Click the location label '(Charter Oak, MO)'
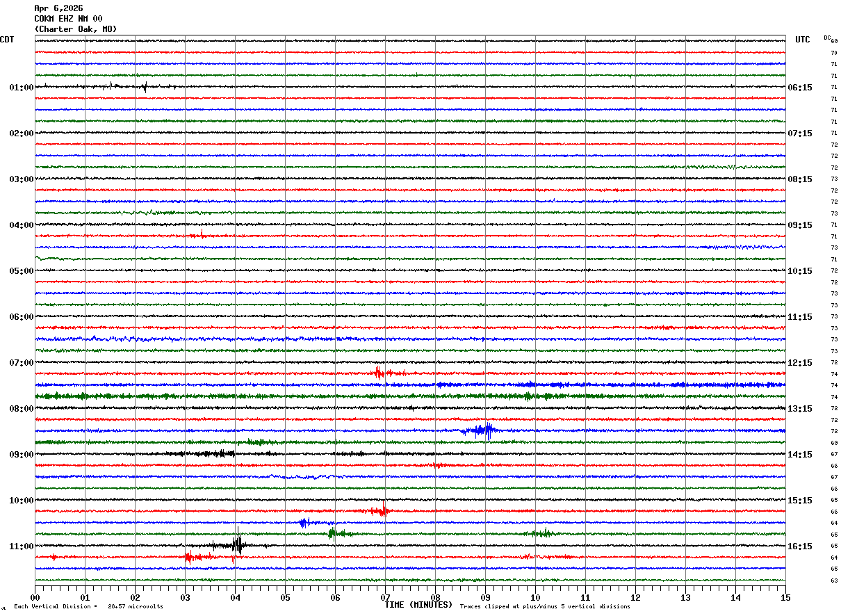The height and width of the screenshot is (616, 841). 76,29
